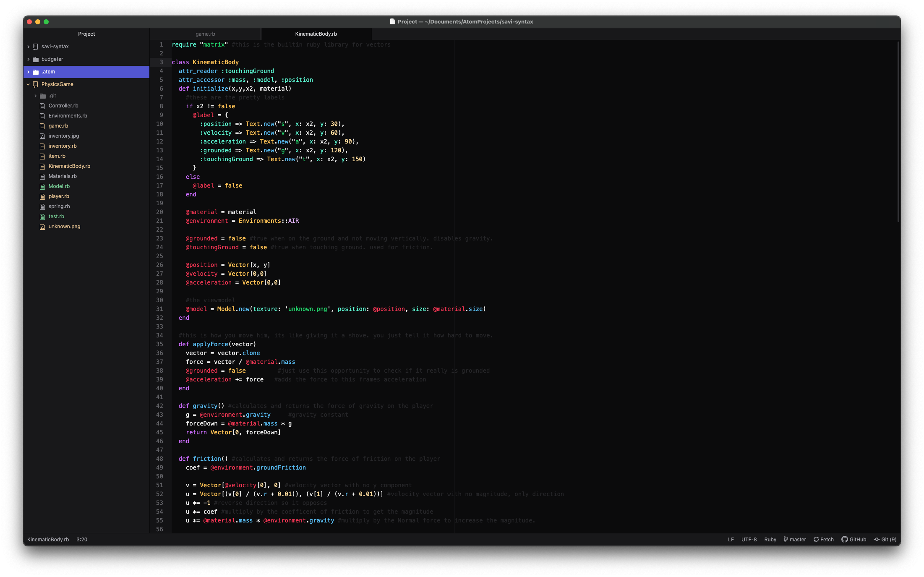924x577 pixels.
Task: Click Fetch in the status bar
Action: pos(824,539)
